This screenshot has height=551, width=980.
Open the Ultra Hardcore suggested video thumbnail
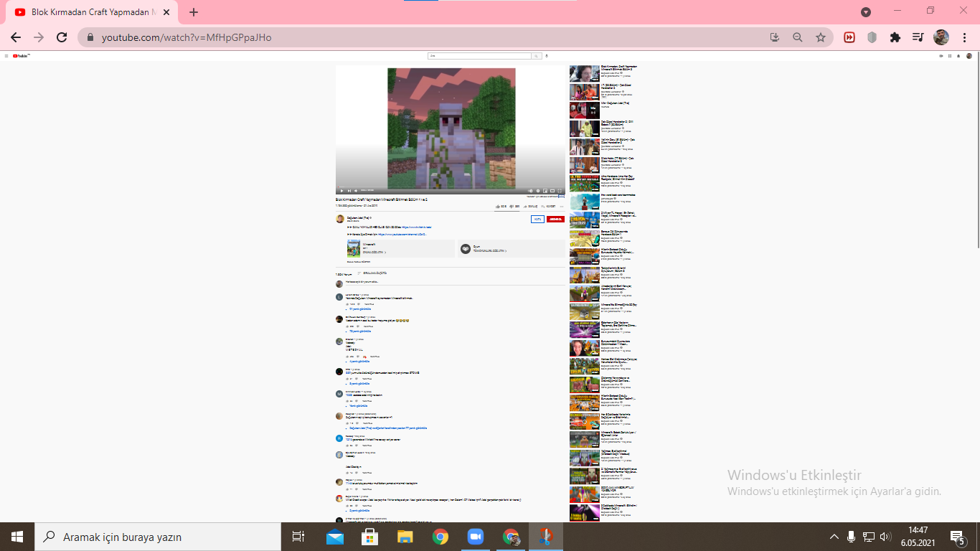tap(584, 183)
